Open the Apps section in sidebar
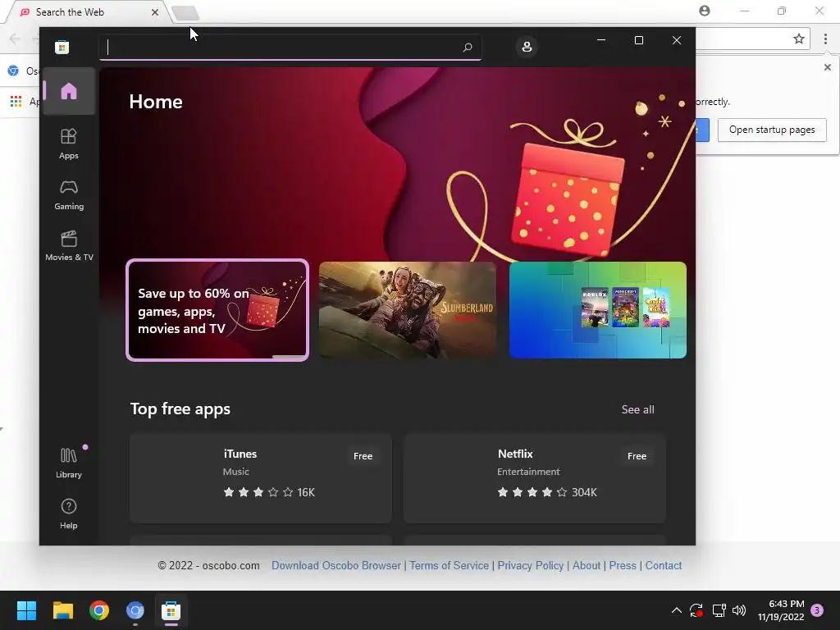The height and width of the screenshot is (630, 840). (69, 144)
